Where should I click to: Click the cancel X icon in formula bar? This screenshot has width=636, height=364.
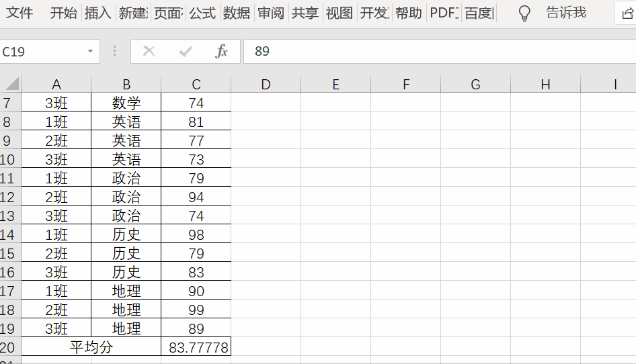pyautogui.click(x=149, y=52)
